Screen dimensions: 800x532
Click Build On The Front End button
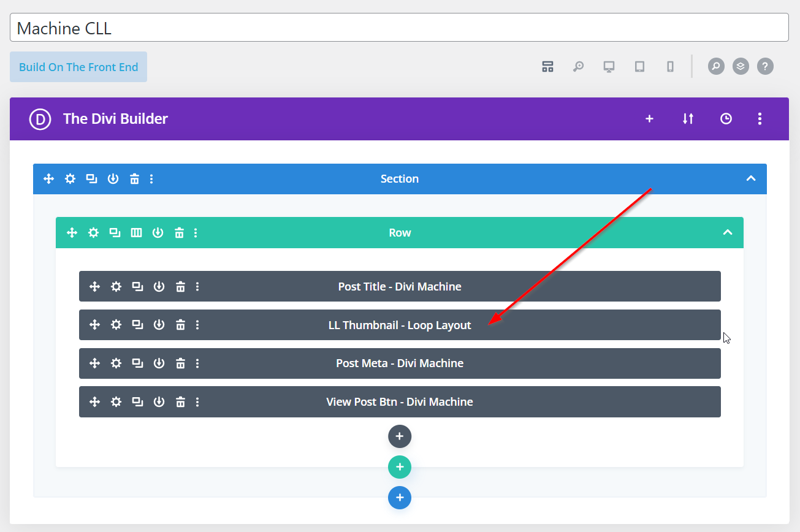coord(78,67)
